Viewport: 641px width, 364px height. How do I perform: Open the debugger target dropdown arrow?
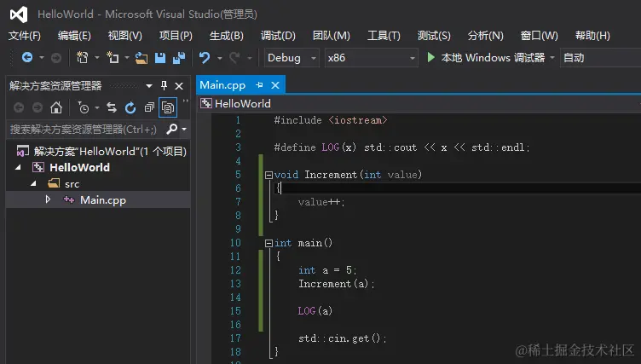[x=552, y=58]
